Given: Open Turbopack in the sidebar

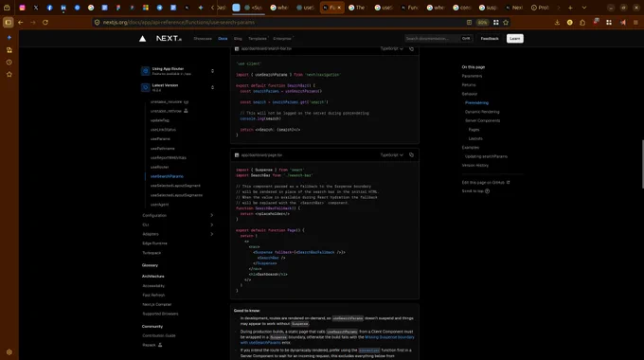Looking at the screenshot, I should (x=152, y=253).
